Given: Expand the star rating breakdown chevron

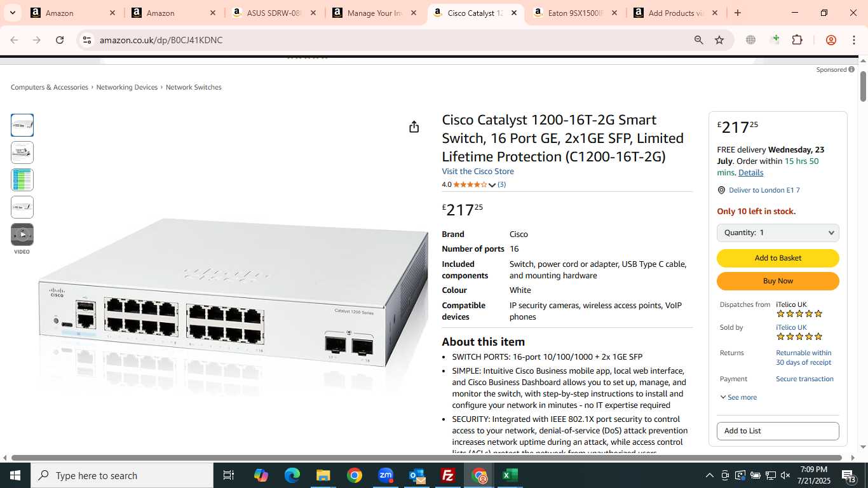Looking at the screenshot, I should click(x=492, y=185).
